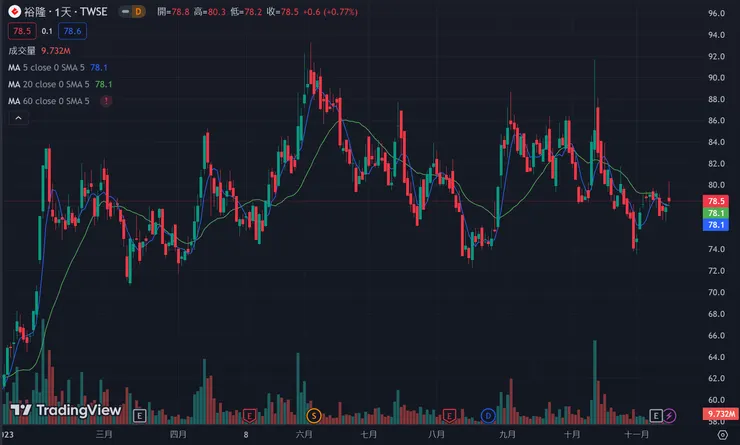Click the 七月 time axis label

[x=369, y=434]
